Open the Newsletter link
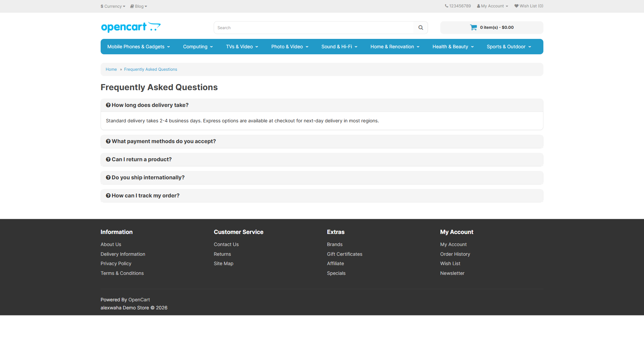Screen dimensions: 644x362 point(452,273)
